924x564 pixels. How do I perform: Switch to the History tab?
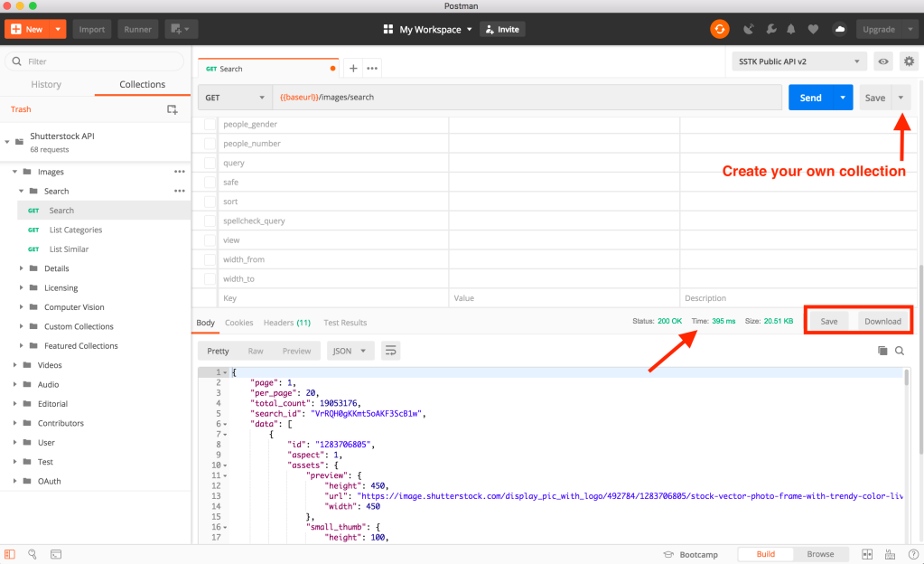pyautogui.click(x=46, y=84)
